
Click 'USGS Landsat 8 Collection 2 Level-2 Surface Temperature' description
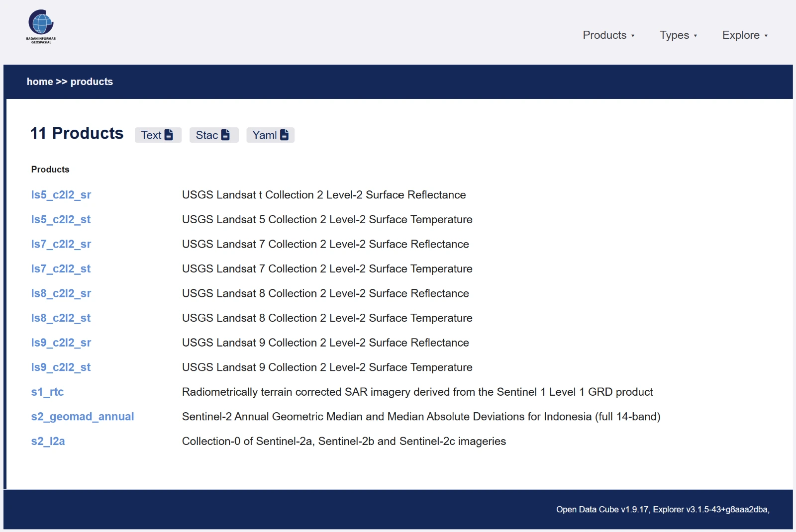point(327,318)
